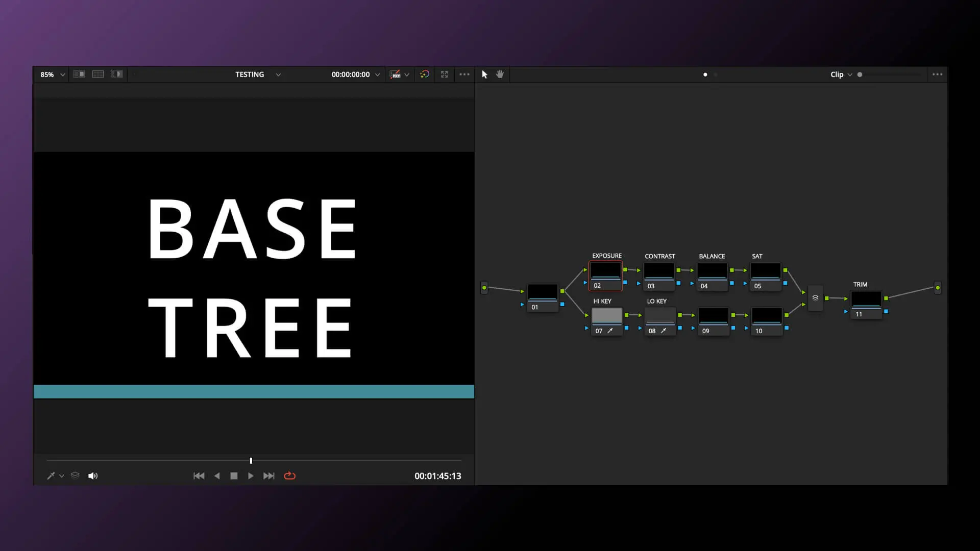Viewport: 980px width, 551px height.
Task: Open the Clip node graph mode dropdown
Action: 841,74
